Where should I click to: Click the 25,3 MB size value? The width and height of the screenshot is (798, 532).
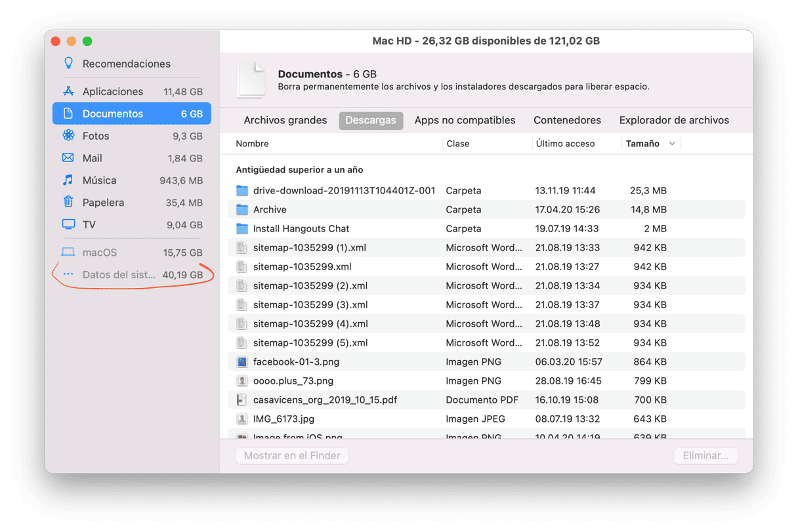[x=648, y=191]
